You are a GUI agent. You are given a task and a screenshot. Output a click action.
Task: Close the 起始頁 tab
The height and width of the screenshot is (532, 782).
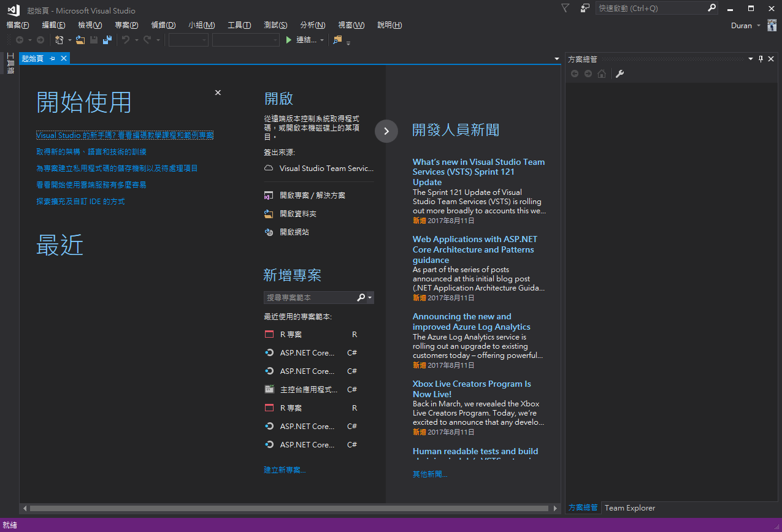coord(63,58)
